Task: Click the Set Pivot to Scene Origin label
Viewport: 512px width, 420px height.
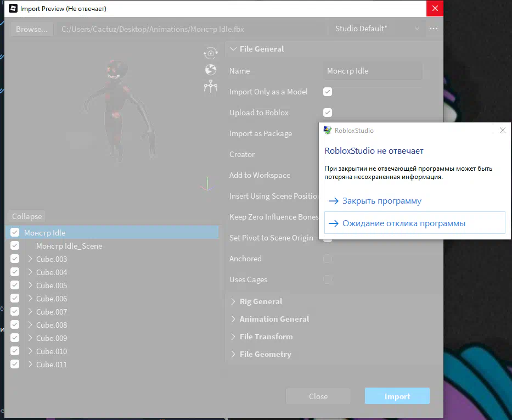Action: click(271, 238)
